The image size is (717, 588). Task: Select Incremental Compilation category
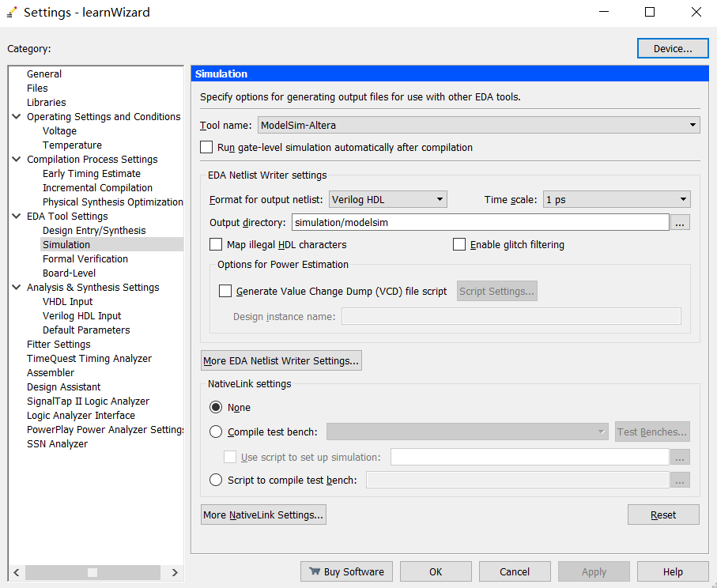click(97, 187)
